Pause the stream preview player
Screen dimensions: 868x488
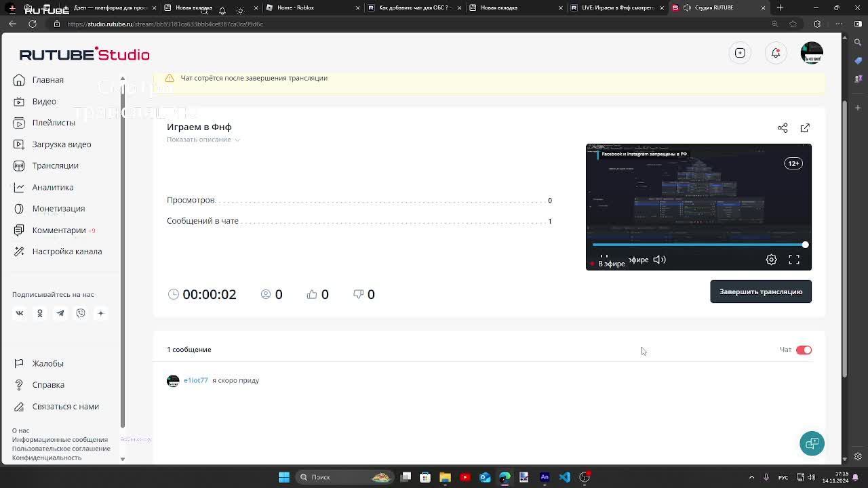[604, 258]
